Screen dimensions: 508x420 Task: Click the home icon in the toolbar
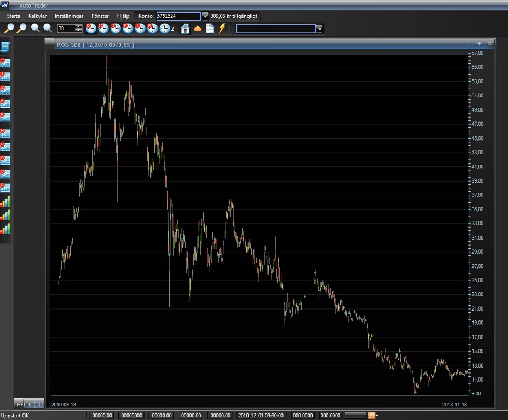coord(186,28)
